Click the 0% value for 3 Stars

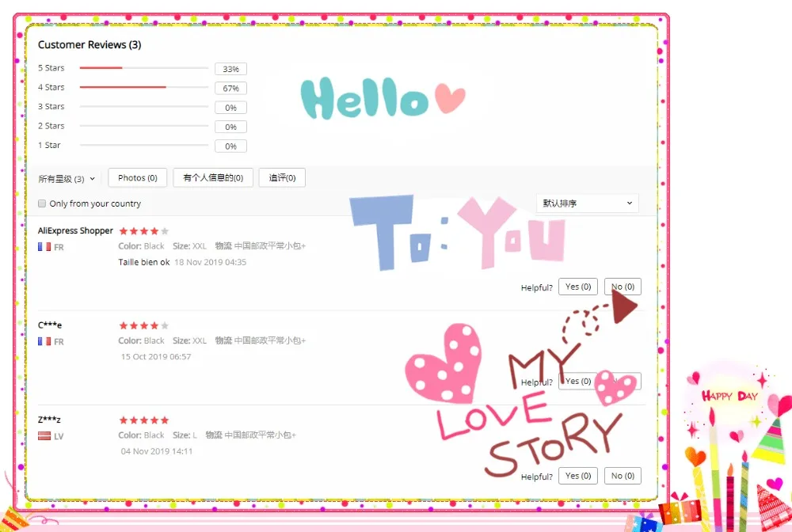click(x=230, y=108)
